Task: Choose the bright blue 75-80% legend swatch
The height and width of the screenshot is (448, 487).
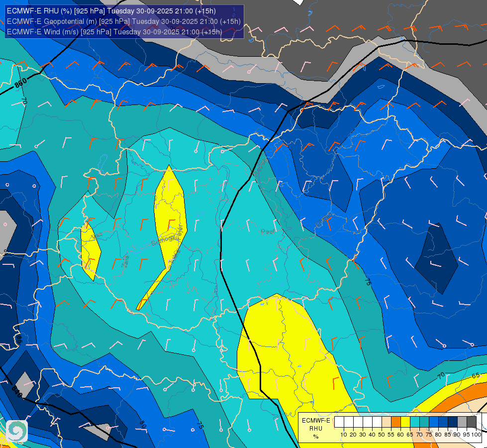Action: pos(434,422)
